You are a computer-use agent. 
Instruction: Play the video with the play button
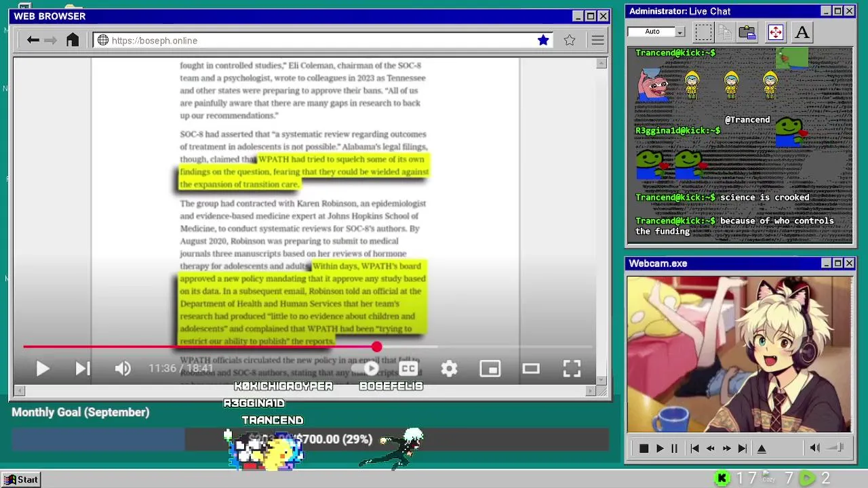42,369
